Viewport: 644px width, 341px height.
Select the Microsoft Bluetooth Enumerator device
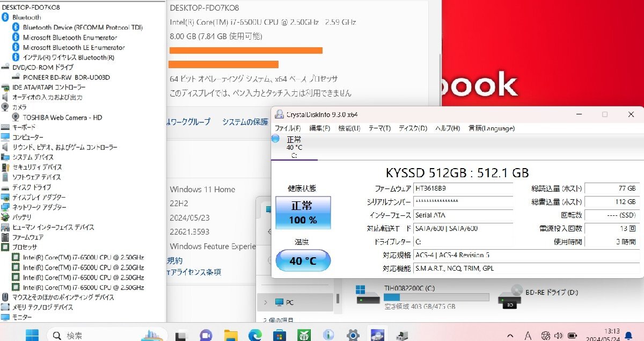[70, 38]
